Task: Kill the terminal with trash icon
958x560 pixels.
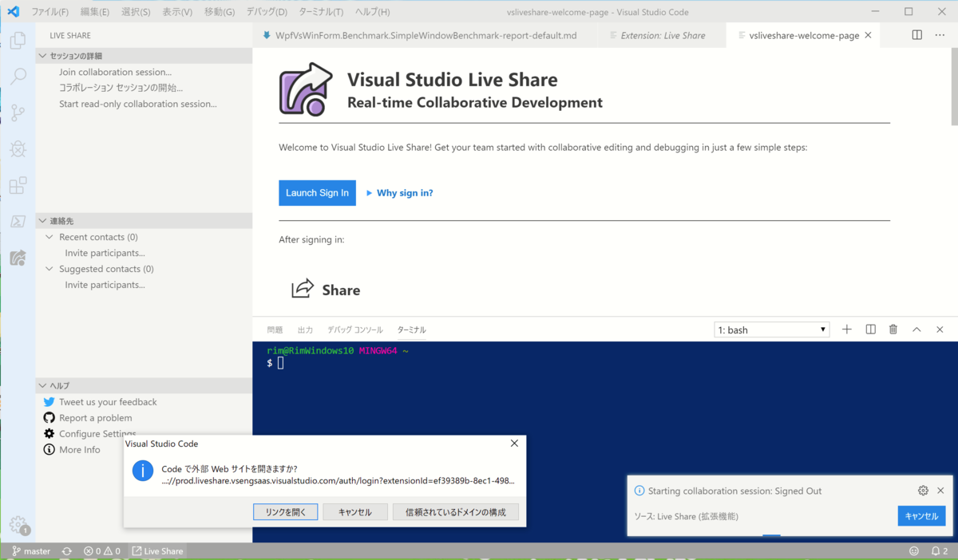Action: (x=893, y=329)
